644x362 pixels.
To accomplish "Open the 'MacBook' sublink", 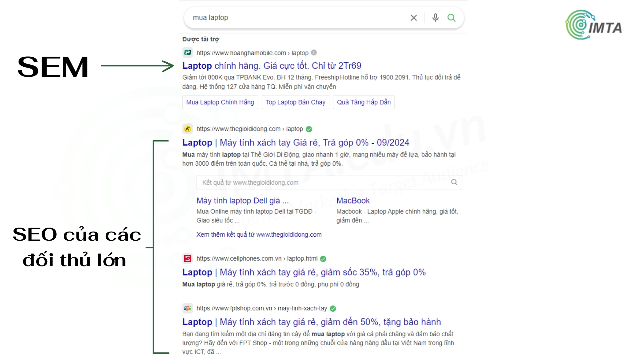I will pyautogui.click(x=353, y=200).
